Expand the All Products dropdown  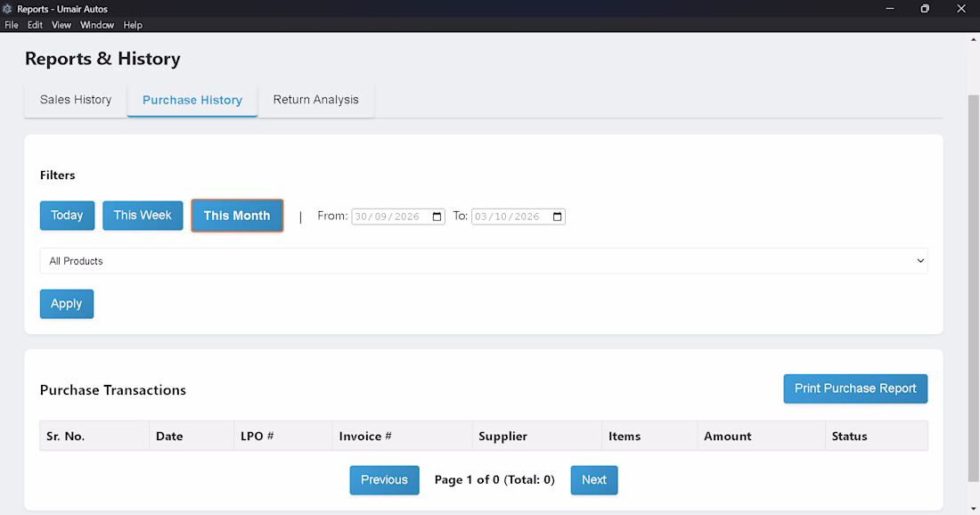tap(484, 261)
